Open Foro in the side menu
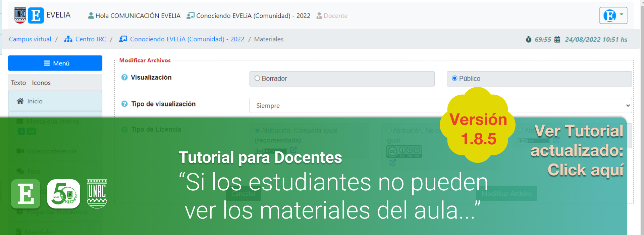The width and height of the screenshot is (644, 235). tap(55, 172)
